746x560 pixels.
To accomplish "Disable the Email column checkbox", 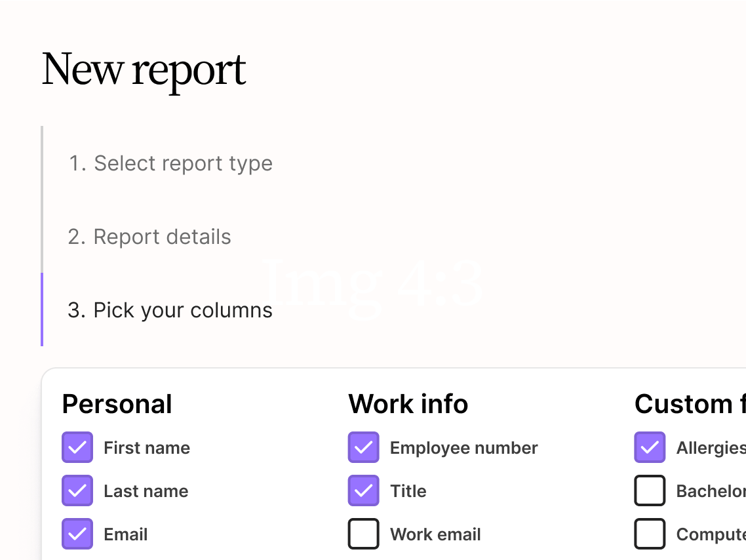I will click(77, 534).
